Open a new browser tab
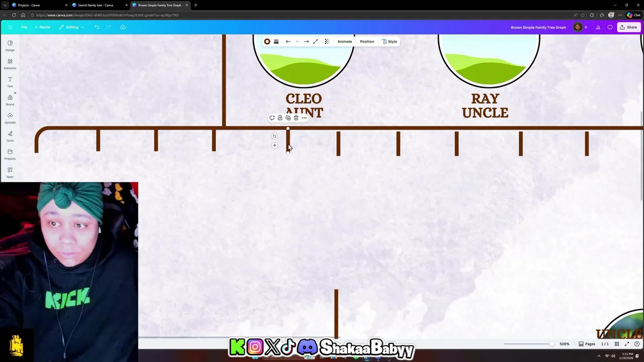Image resolution: width=644 pixels, height=362 pixels. point(195,5)
